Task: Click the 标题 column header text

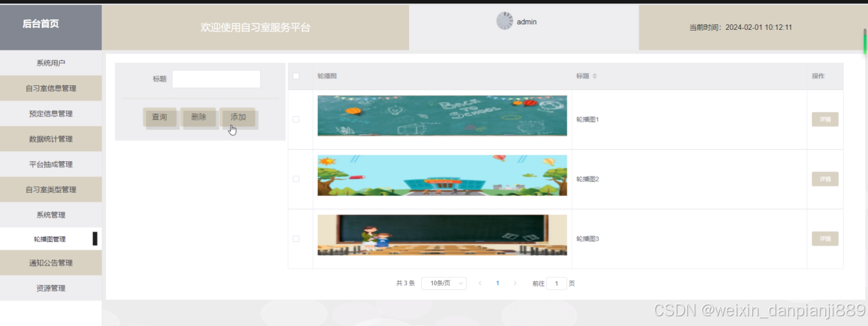Action: click(583, 76)
